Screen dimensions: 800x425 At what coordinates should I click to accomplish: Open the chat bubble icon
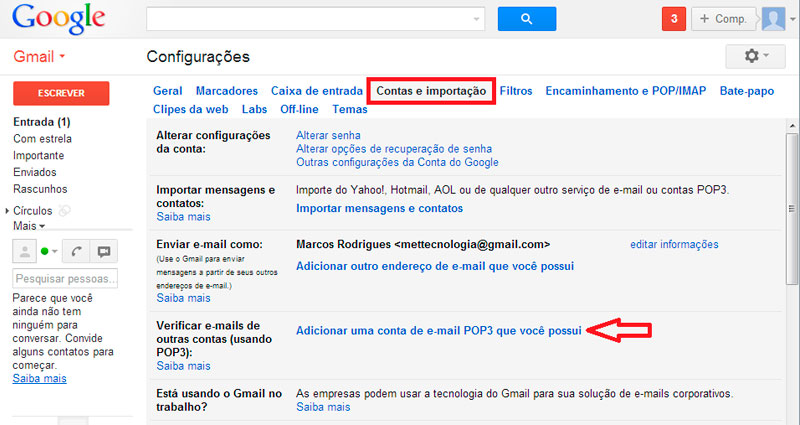click(x=104, y=252)
